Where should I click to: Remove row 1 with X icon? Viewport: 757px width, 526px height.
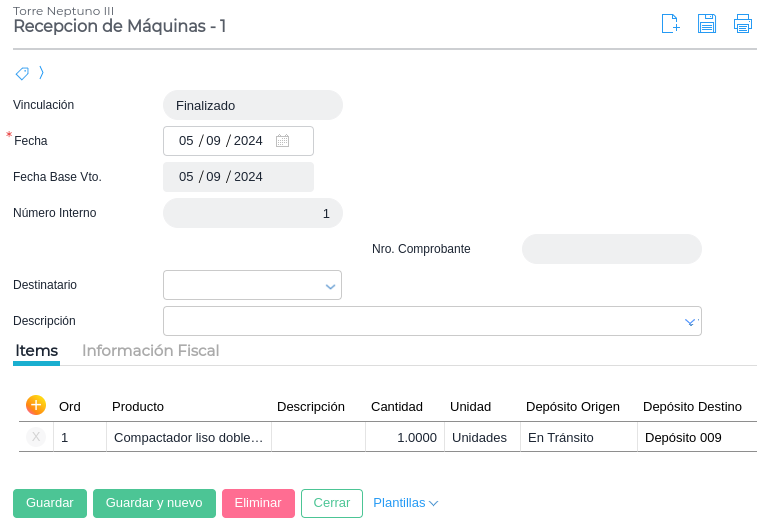(x=36, y=437)
